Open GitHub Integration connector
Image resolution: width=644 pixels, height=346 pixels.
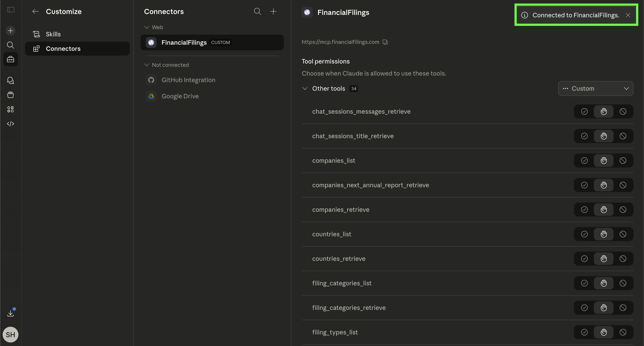(x=212, y=80)
